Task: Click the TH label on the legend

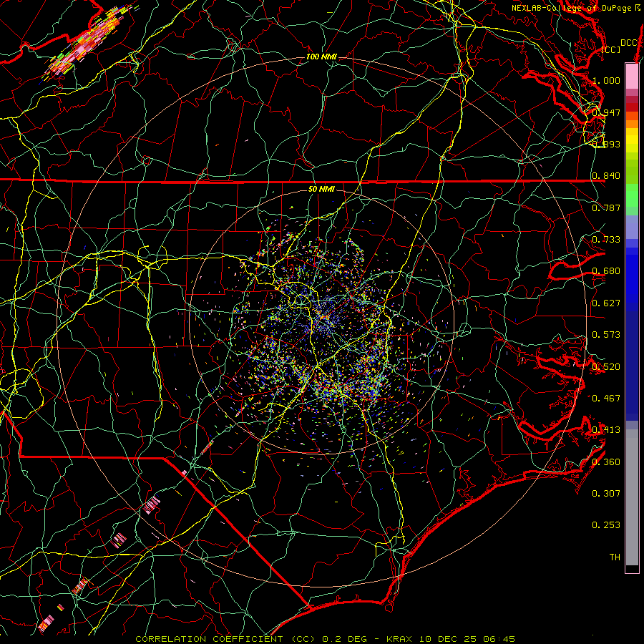Action: 615,557
